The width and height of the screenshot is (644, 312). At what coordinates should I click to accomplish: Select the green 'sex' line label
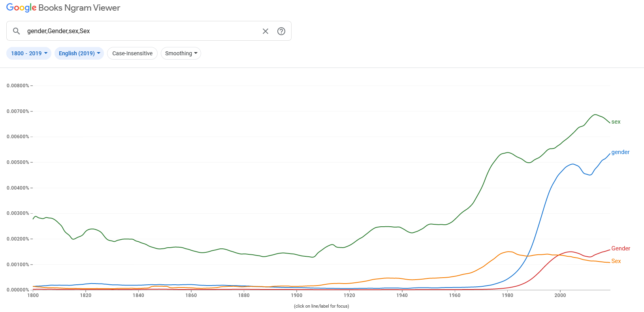pos(616,122)
